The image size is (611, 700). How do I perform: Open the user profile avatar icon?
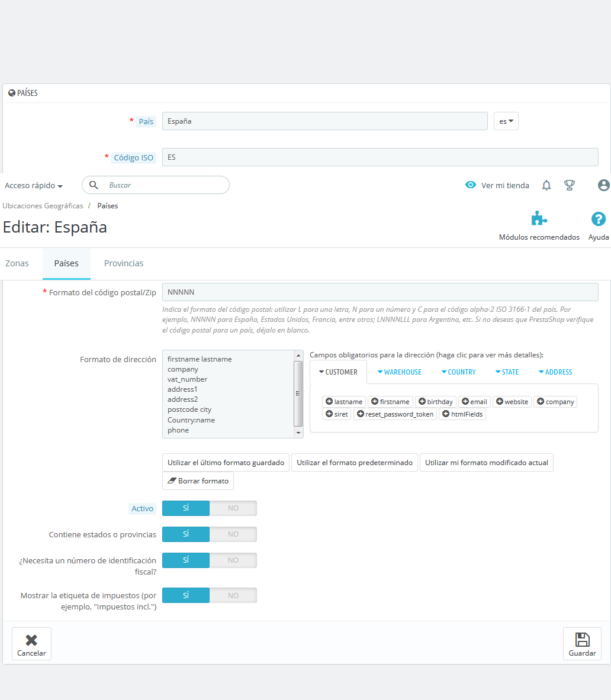[x=604, y=185]
